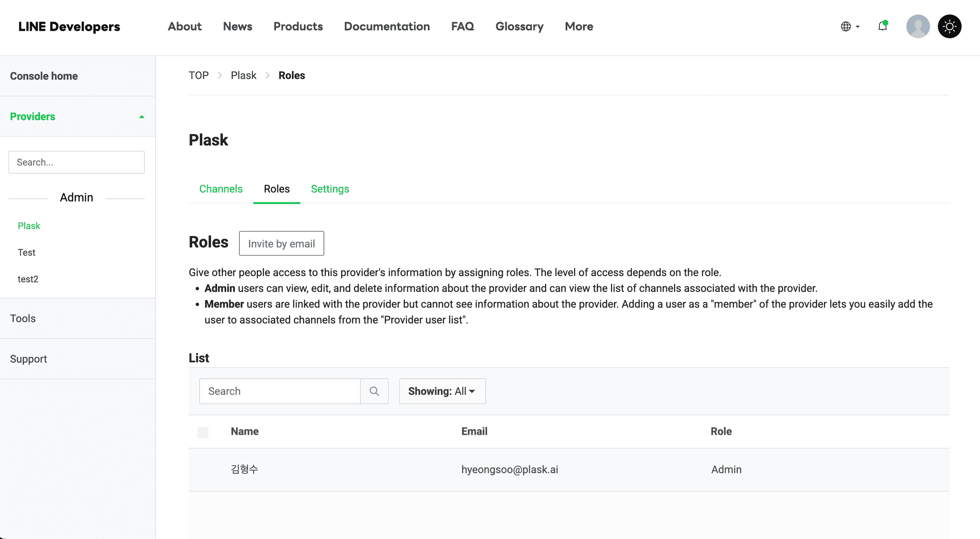Open the Documentation menu

tap(387, 26)
